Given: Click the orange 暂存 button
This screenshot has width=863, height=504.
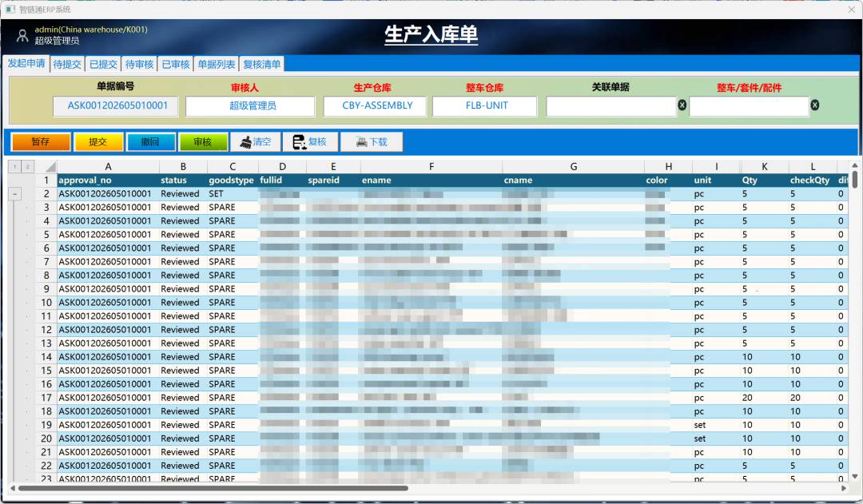Looking at the screenshot, I should click(x=41, y=142).
